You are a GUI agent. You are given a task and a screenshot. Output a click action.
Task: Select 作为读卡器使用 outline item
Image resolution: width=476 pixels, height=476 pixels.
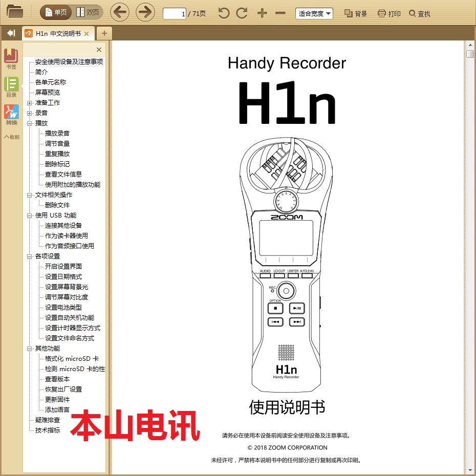point(66,235)
